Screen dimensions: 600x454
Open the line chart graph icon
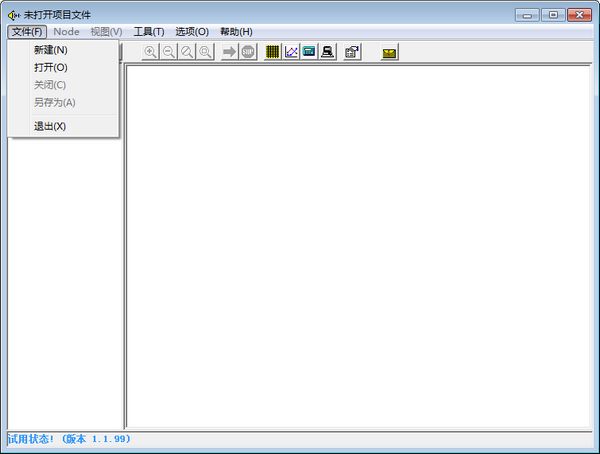coord(291,52)
